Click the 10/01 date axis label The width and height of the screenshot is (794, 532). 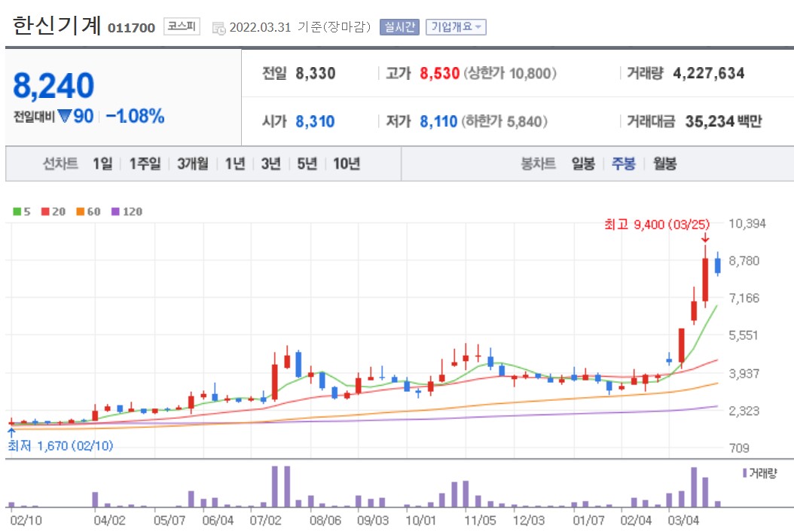click(420, 521)
